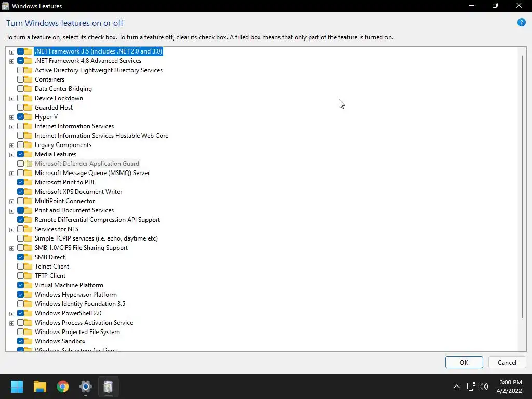Toggle the SMB Direct checkbox
Image resolution: width=532 pixels, height=399 pixels.
point(20,257)
